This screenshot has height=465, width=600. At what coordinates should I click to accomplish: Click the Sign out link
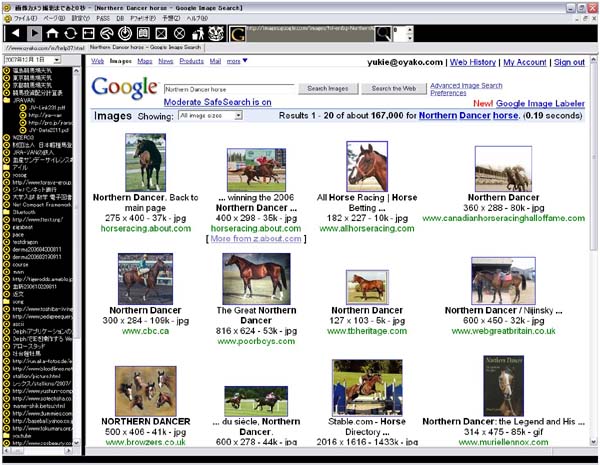(x=569, y=62)
